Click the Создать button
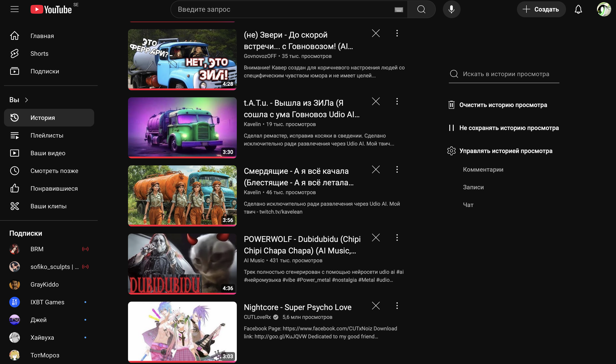 (541, 9)
